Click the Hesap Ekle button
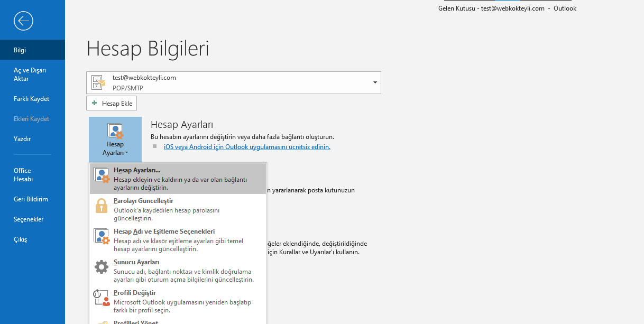The image size is (644, 324). click(112, 104)
